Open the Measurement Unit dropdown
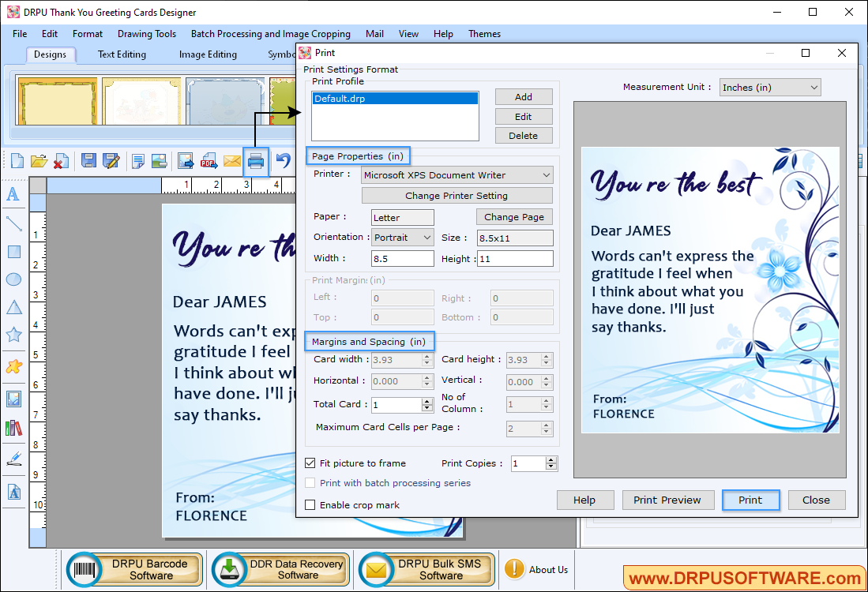 tap(769, 88)
